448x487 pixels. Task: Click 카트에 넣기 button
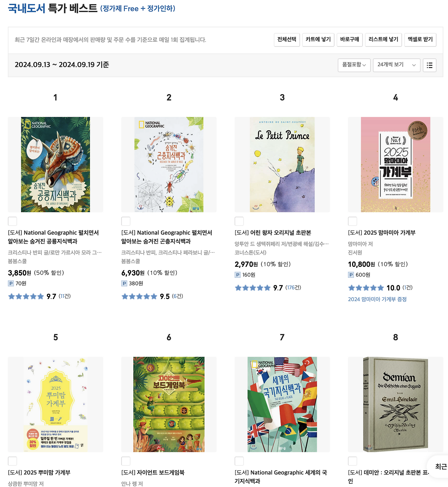318,40
